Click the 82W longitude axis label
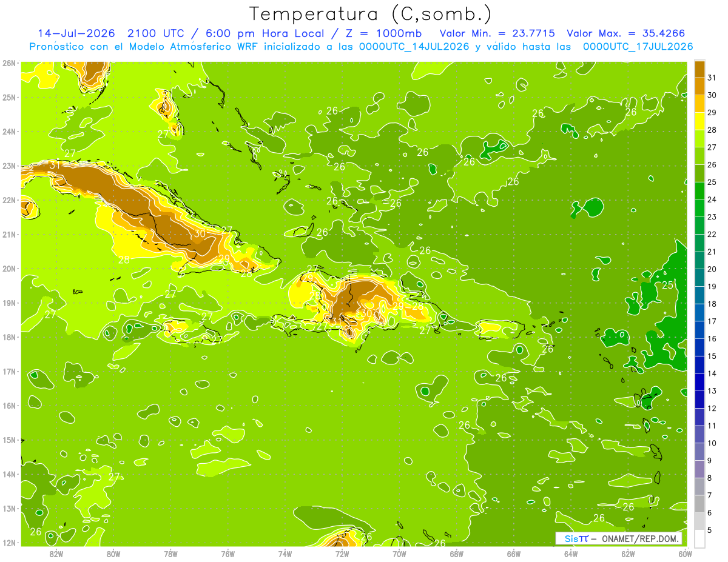This screenshot has width=728, height=562. (x=56, y=554)
